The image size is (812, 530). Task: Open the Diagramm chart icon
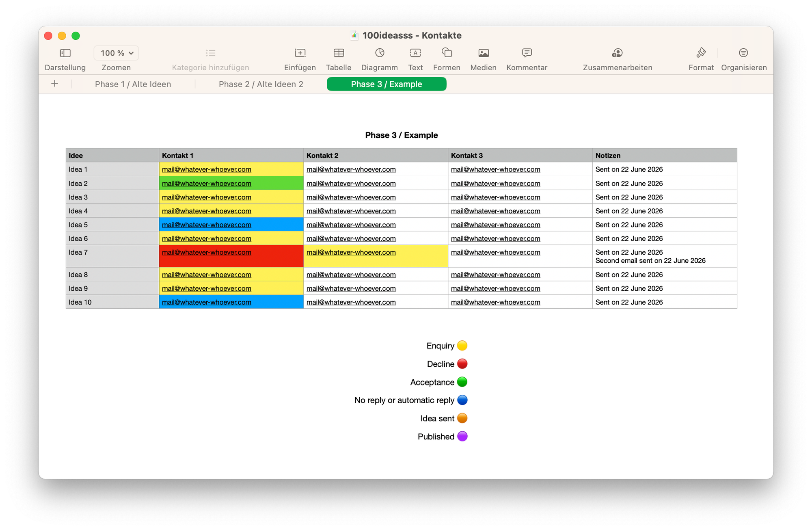pyautogui.click(x=380, y=53)
